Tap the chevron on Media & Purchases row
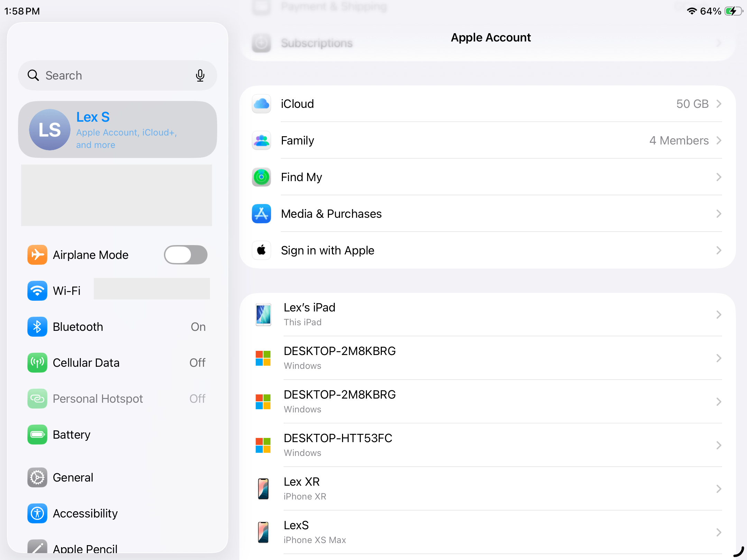This screenshot has width=747, height=560. tap(719, 214)
